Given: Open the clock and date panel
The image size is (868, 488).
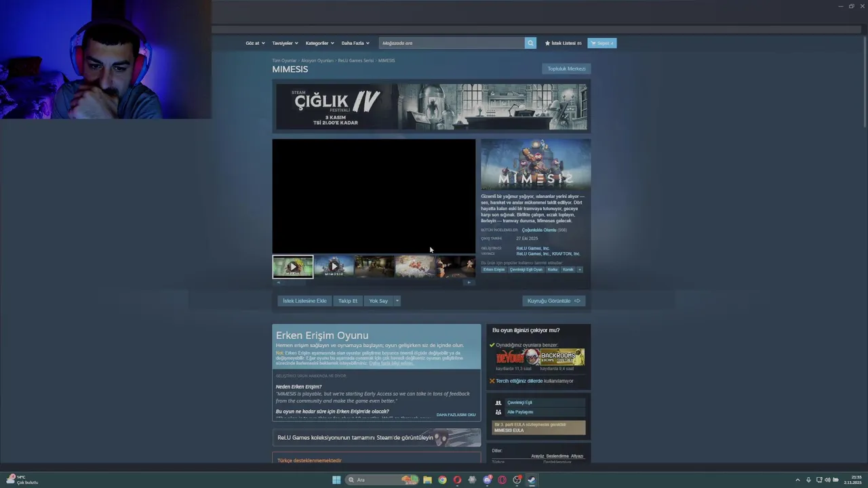Looking at the screenshot, I should pyautogui.click(x=853, y=480).
